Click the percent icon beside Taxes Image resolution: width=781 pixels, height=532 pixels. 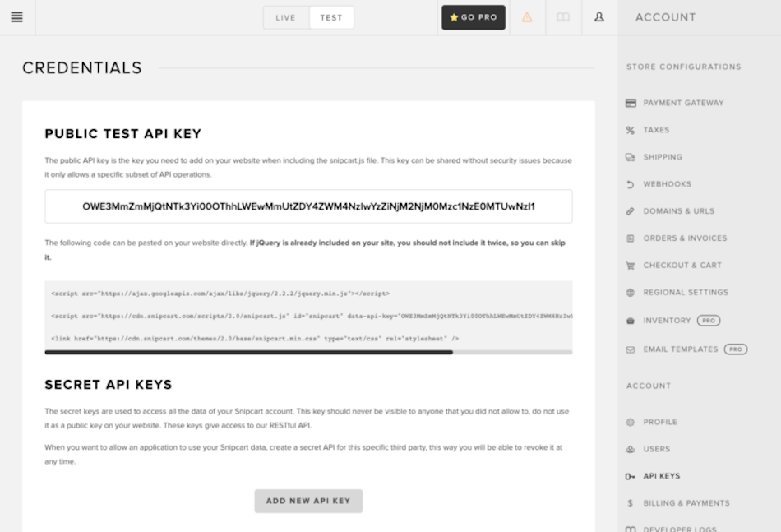click(630, 130)
